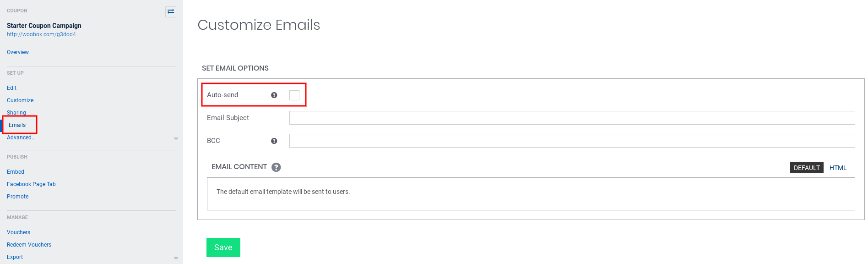Expand the Advanced section arrow

176,138
